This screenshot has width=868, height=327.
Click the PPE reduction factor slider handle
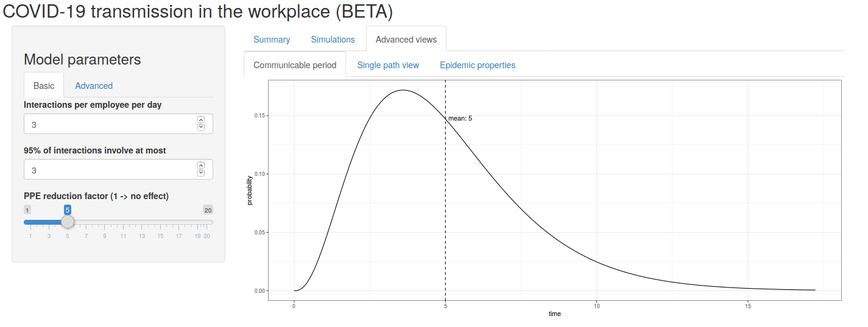68,222
